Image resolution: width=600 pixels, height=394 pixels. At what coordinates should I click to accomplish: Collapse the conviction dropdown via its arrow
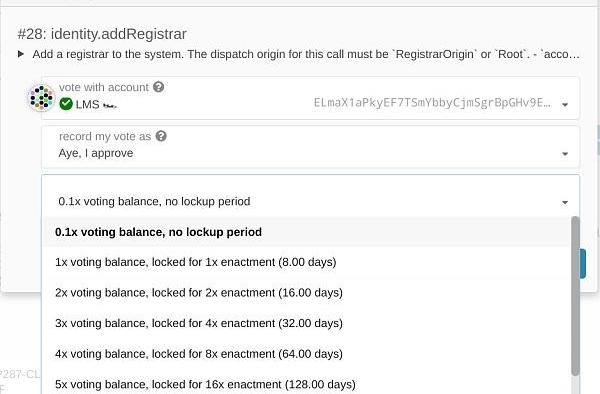tap(565, 202)
